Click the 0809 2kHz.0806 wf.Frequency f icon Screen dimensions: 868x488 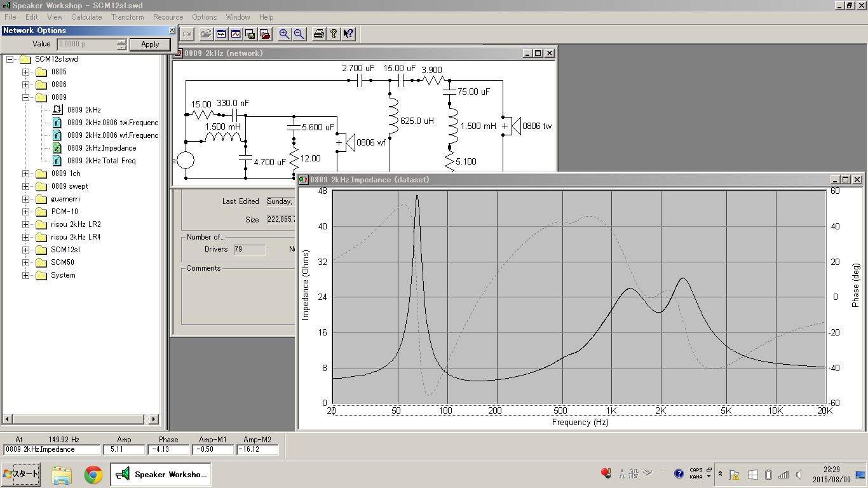(57, 135)
